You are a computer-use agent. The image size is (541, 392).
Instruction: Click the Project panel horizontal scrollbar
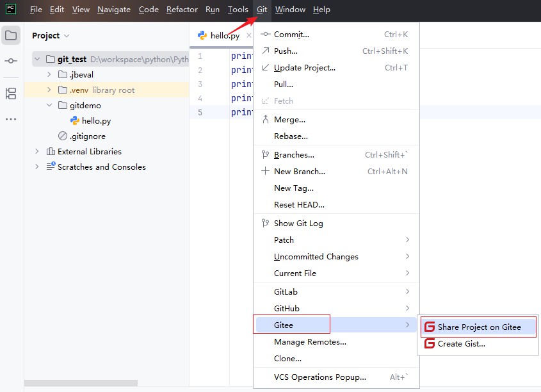pyautogui.click(x=81, y=383)
